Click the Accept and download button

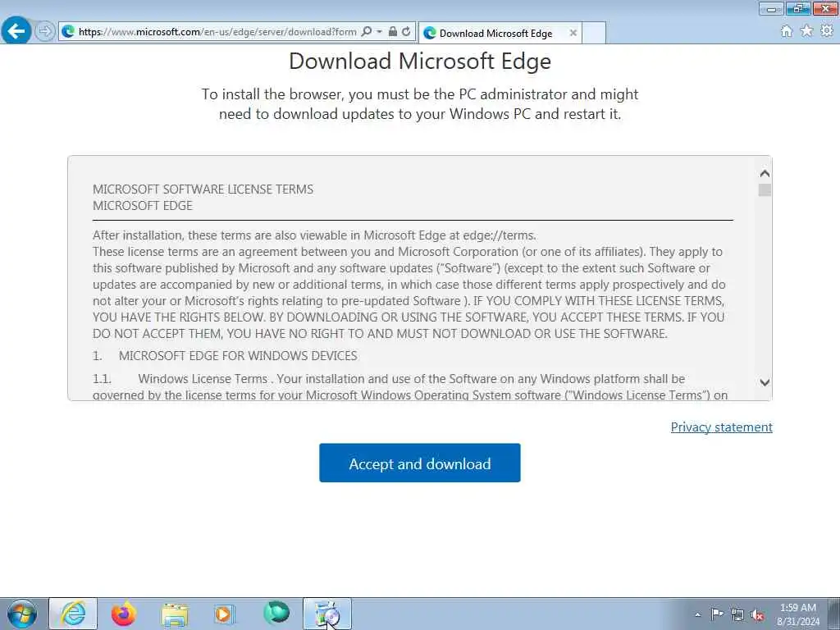419,463
